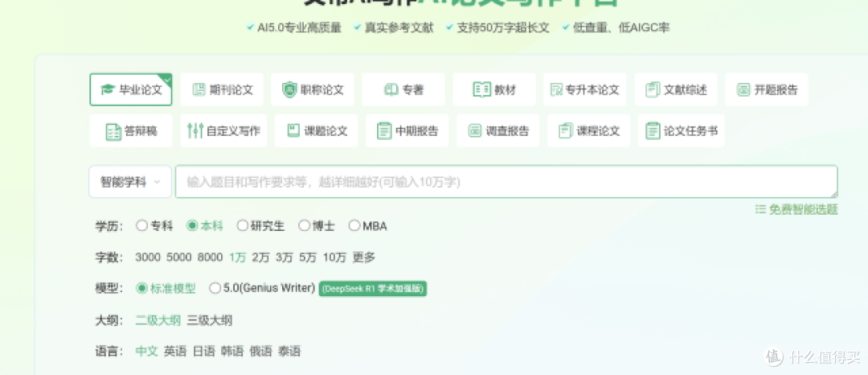Choose 三级大纲 outline level
Image resolution: width=868 pixels, height=375 pixels.
click(x=209, y=320)
